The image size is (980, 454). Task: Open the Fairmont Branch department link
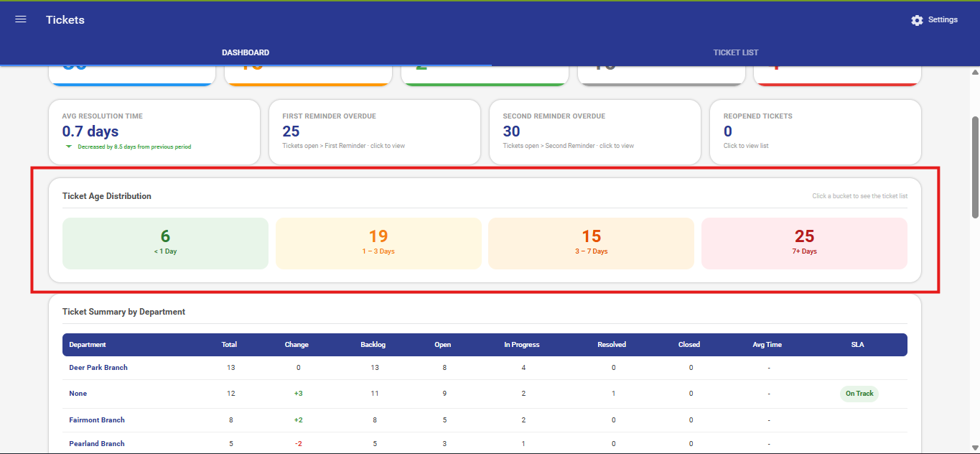point(97,420)
